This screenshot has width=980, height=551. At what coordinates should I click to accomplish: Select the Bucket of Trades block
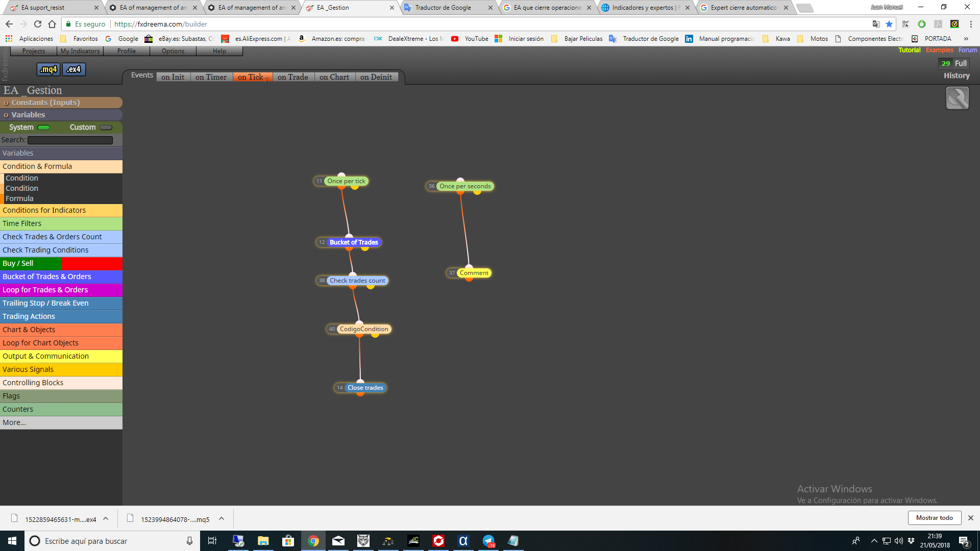[354, 242]
